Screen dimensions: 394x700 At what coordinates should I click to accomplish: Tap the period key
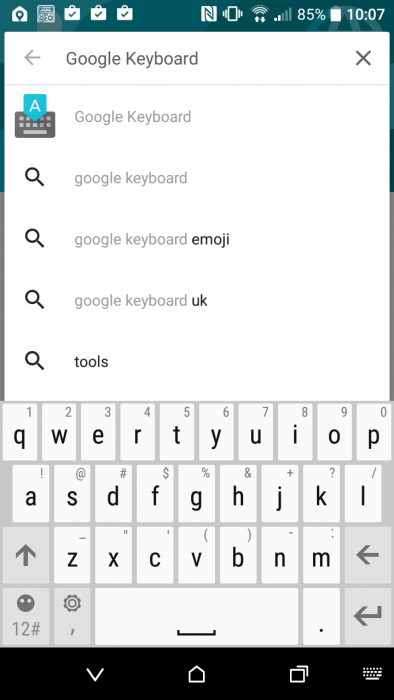pos(321,617)
